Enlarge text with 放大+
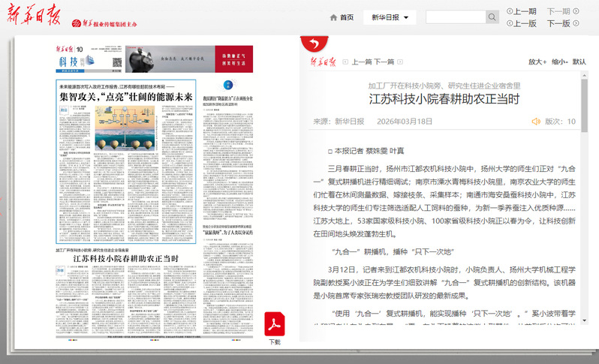Image resolution: width=599 pixels, height=364 pixels. (537, 62)
